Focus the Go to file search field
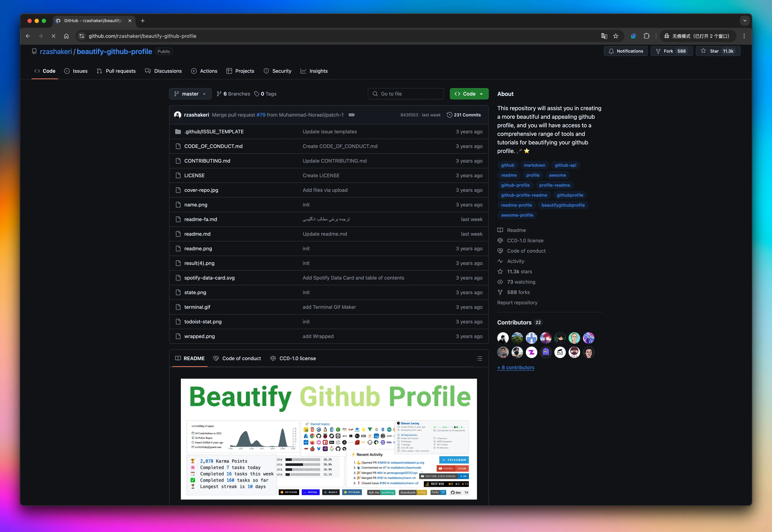The image size is (772, 532). click(x=406, y=94)
